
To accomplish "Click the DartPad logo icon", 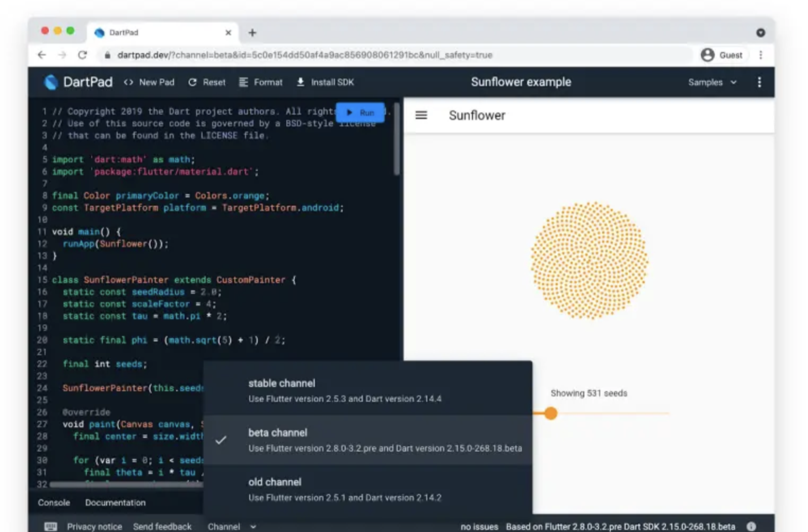I will pos(51,82).
